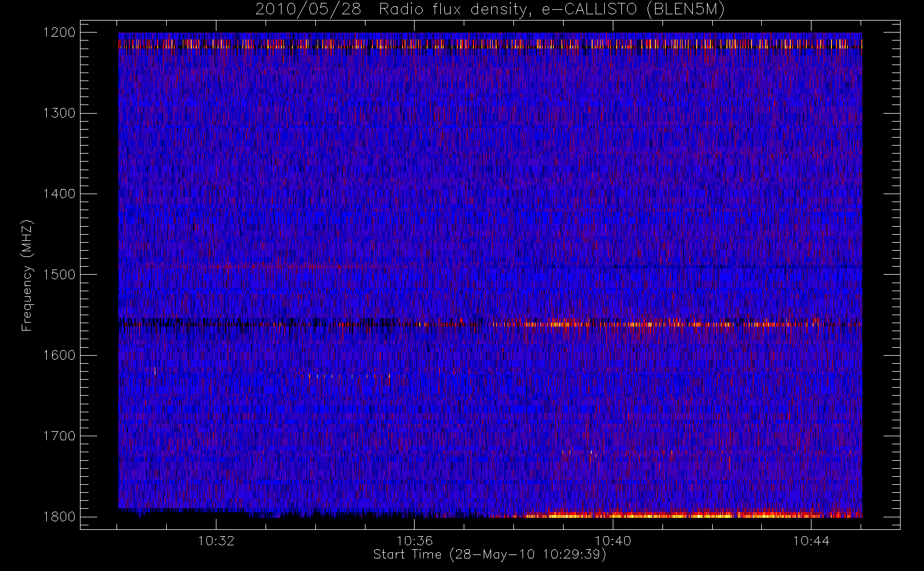Click the 1400 frequency tick label
Screen dimensions: 924x571
pyautogui.click(x=59, y=194)
